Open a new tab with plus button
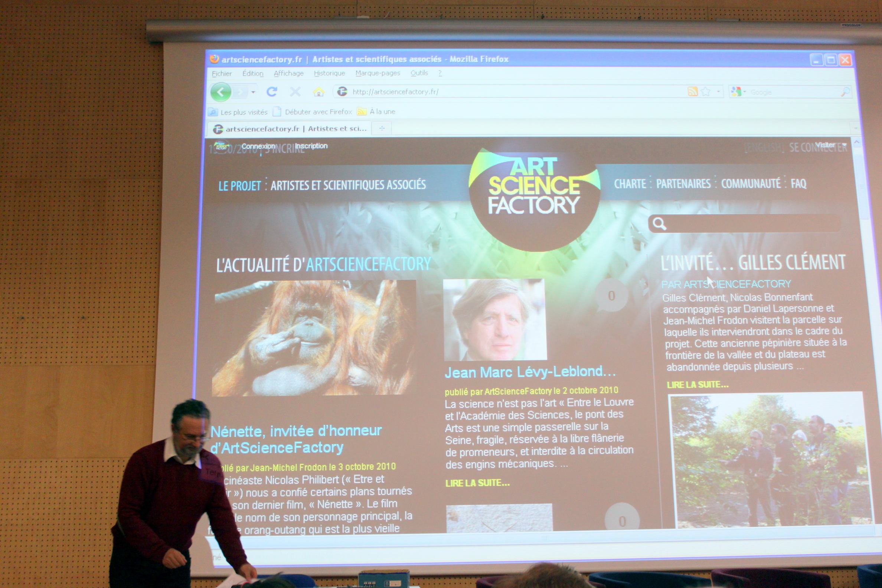 pos(382,128)
